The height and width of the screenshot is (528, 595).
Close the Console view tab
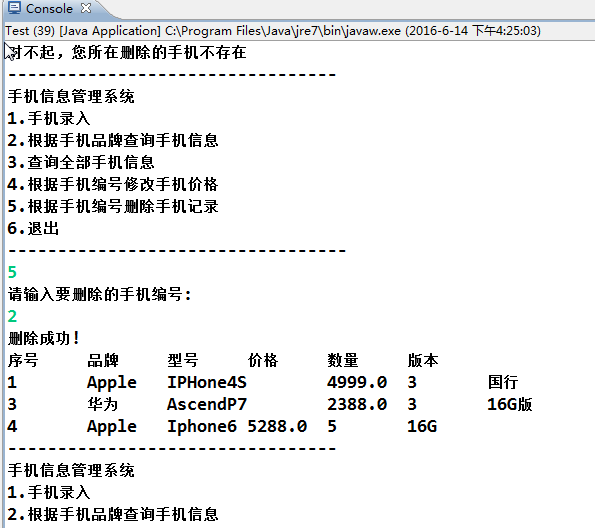[x=86, y=8]
